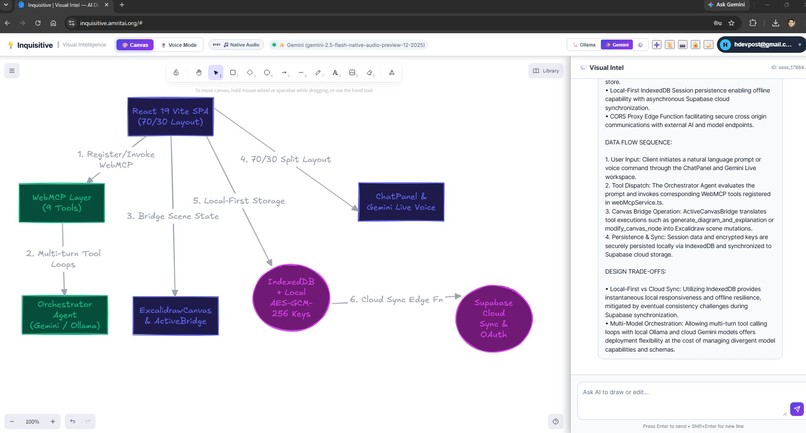Click the '6. Cloud Sync Edge Fn' label

coord(396,299)
